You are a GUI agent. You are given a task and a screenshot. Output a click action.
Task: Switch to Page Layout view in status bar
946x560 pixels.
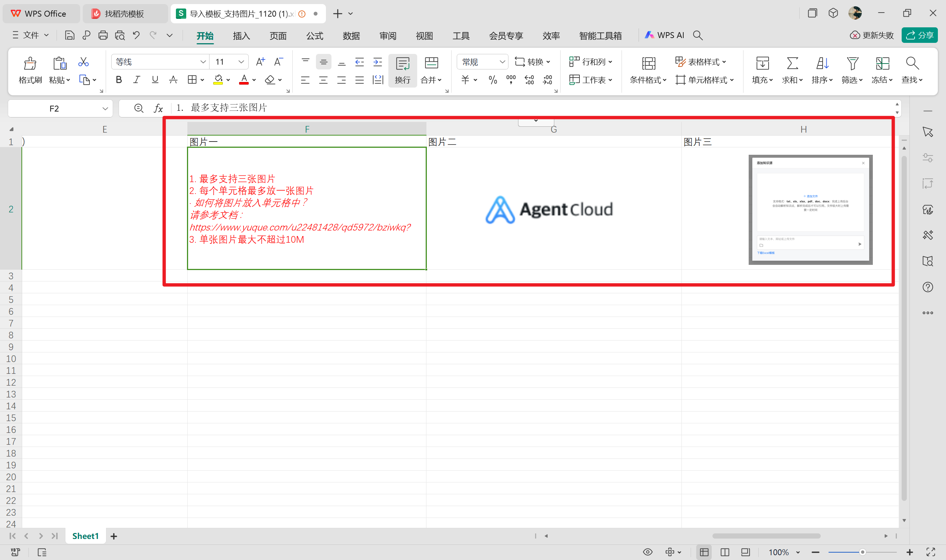pyautogui.click(x=724, y=552)
